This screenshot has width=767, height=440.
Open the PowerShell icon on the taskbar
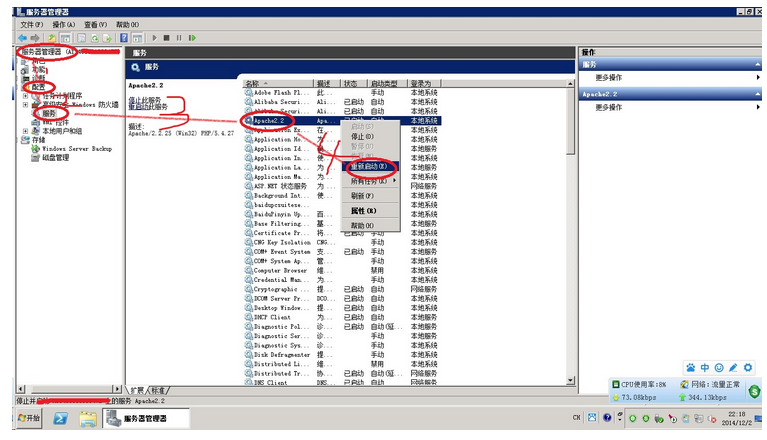61,418
